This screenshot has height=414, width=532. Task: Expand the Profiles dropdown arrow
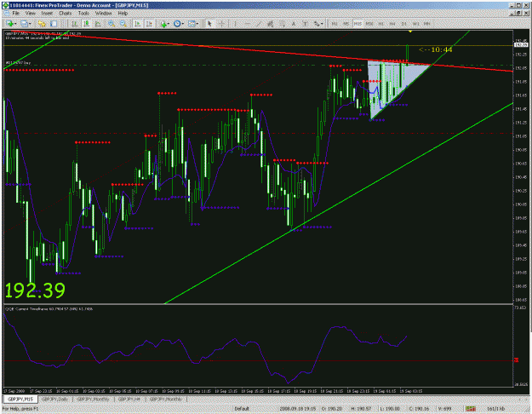tap(30, 24)
